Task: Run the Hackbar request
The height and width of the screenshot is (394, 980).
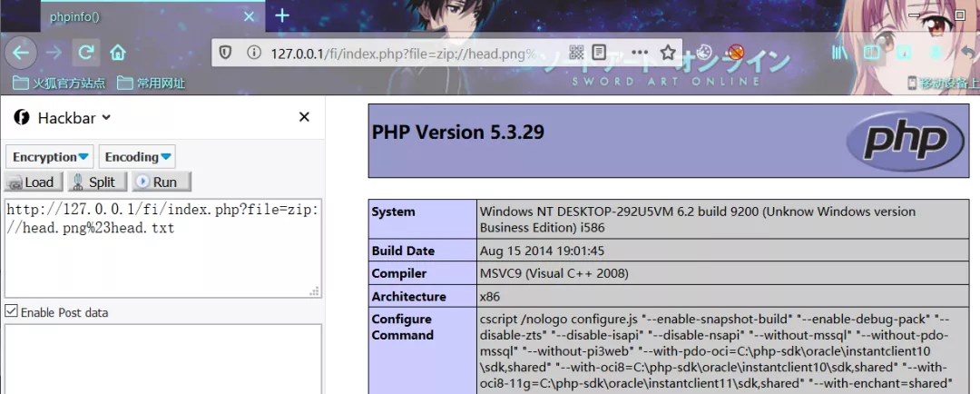Action: click(162, 182)
